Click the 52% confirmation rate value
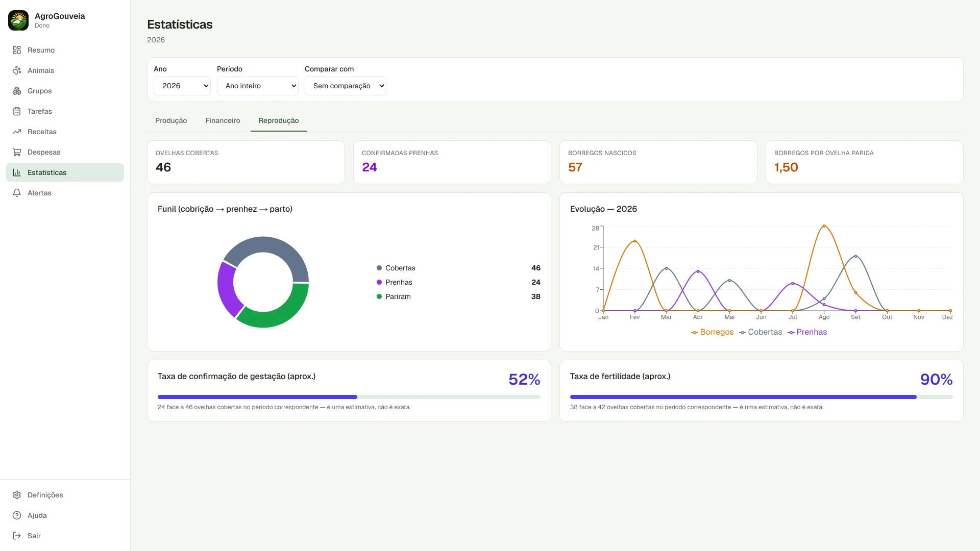 point(524,380)
